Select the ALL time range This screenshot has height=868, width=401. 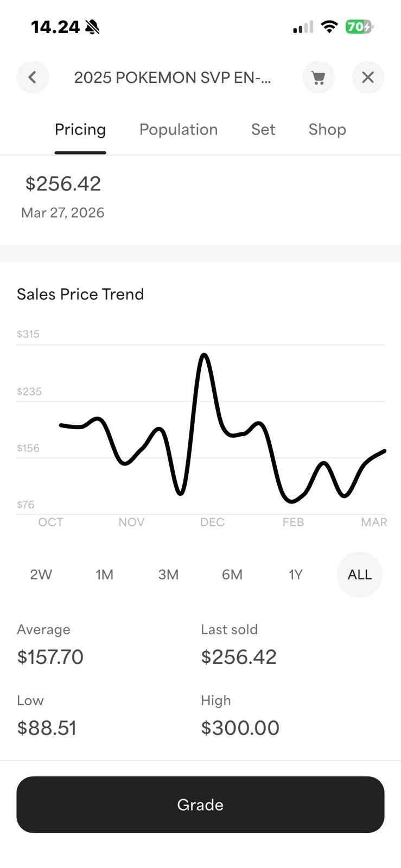coord(359,575)
